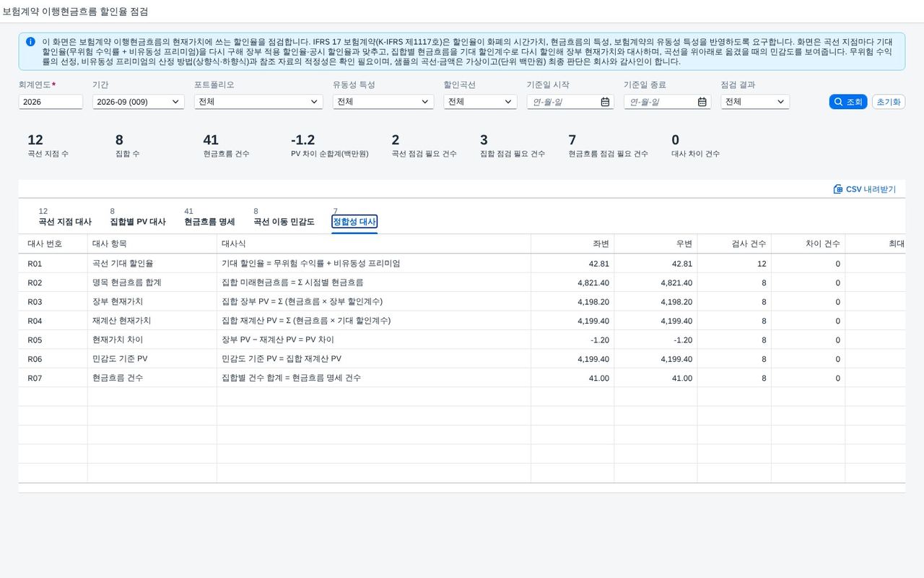This screenshot has width=924, height=578.
Task: Click the formula 장부 PV − 재계산 PV = PV 차이
Action: pos(278,340)
